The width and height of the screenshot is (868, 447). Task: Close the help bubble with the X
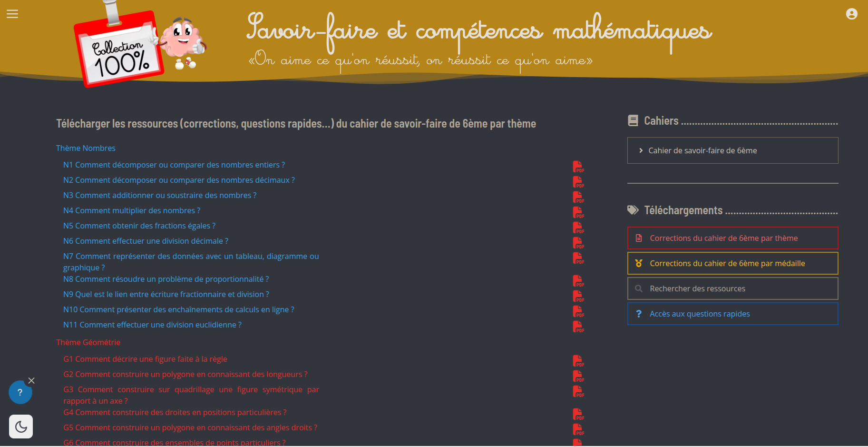point(31,380)
